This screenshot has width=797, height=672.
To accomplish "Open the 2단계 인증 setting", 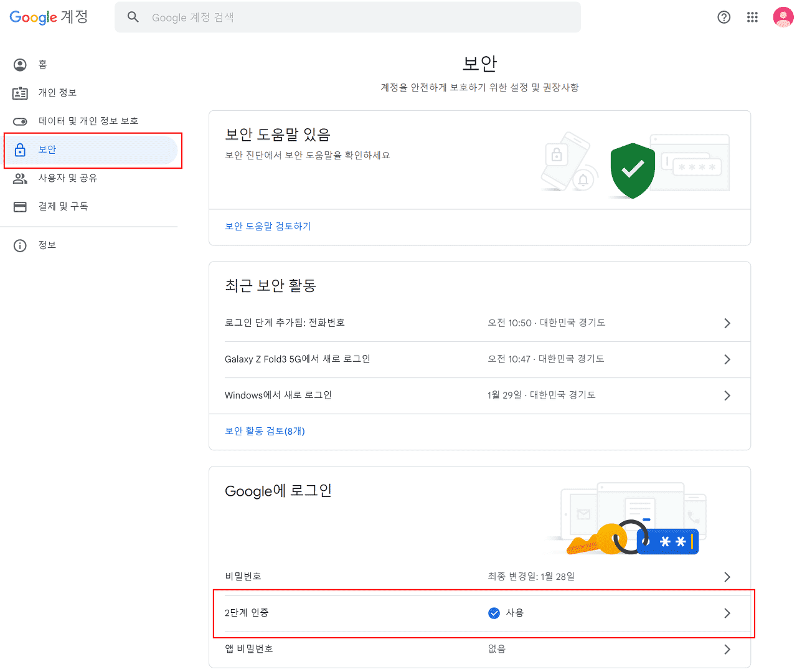I will point(479,613).
